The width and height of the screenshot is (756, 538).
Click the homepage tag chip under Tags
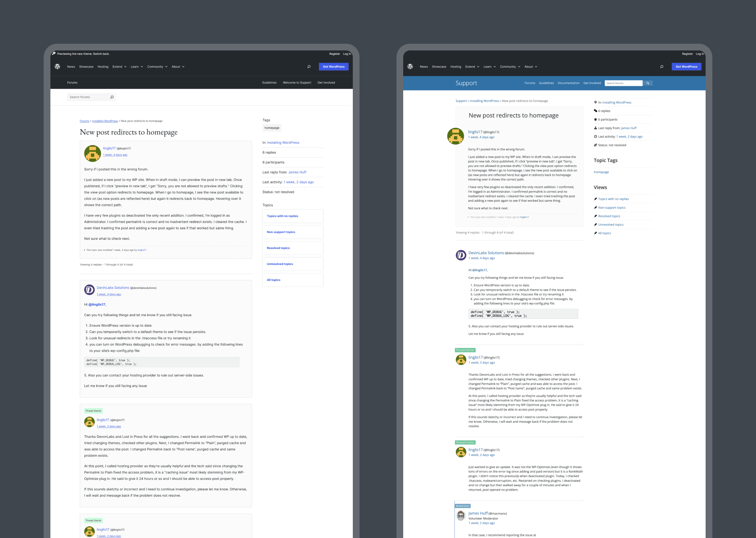(271, 128)
